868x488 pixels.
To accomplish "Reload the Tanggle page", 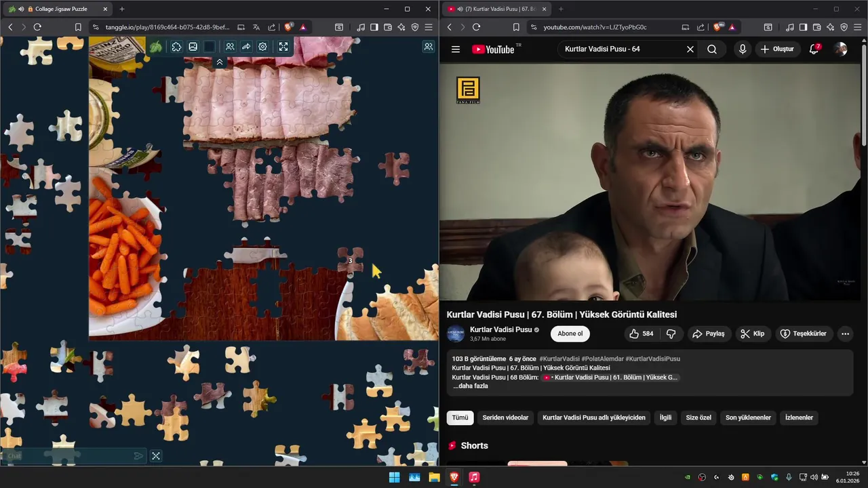I will [x=37, y=27].
